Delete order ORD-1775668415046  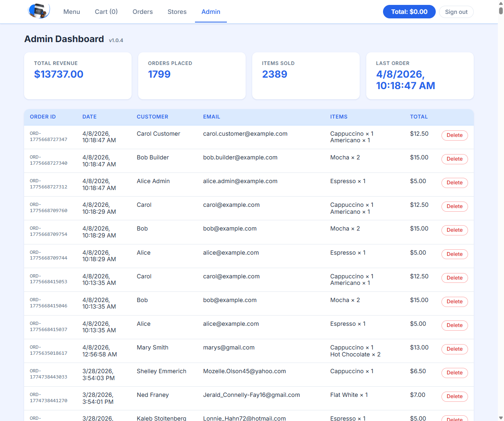coord(455,302)
